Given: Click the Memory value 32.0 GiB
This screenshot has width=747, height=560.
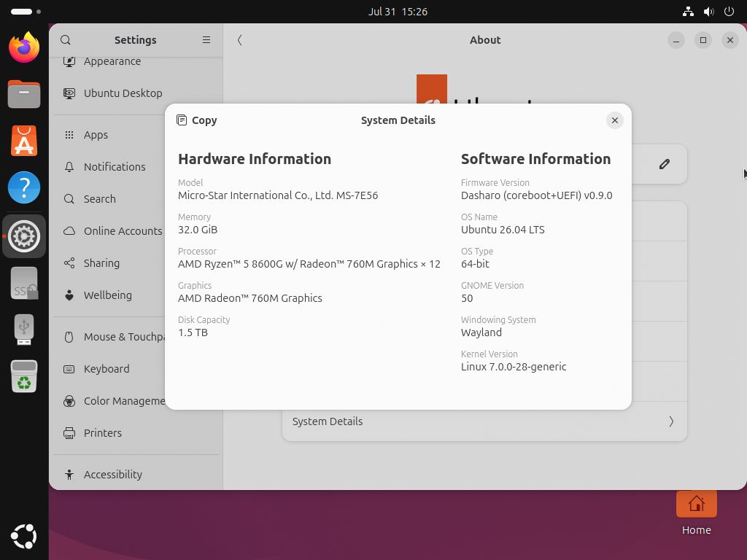Looking at the screenshot, I should tap(198, 230).
